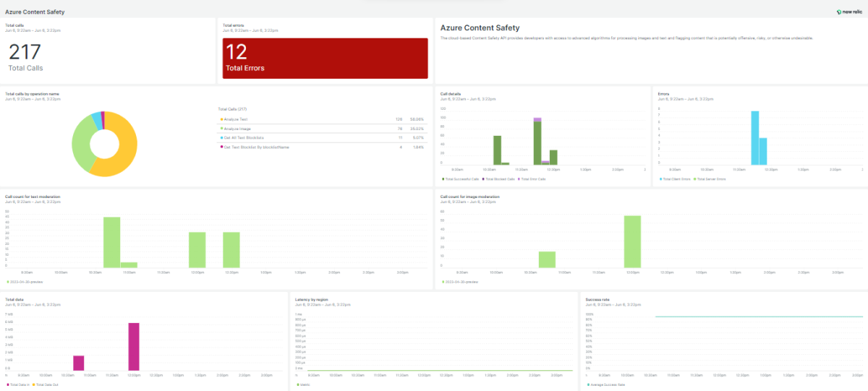This screenshot has height=391, width=868.
Task: Click the tallest bar in image moderation chart
Action: [x=632, y=241]
